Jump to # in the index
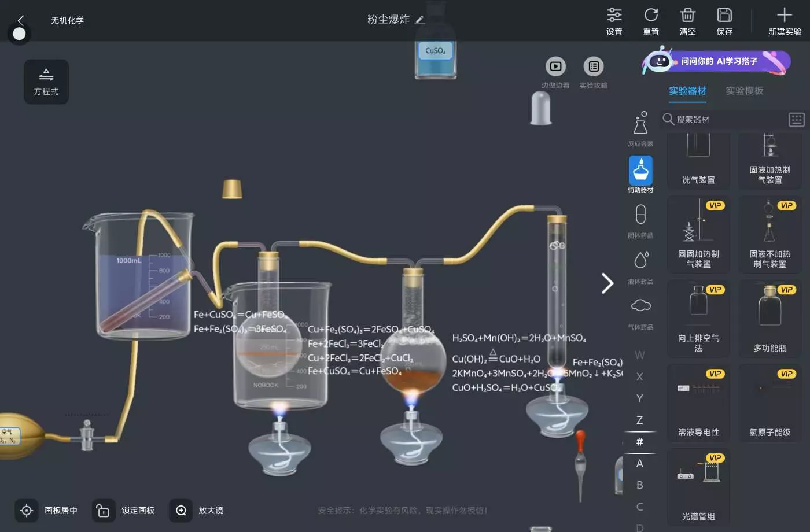This screenshot has height=532, width=810. point(639,442)
